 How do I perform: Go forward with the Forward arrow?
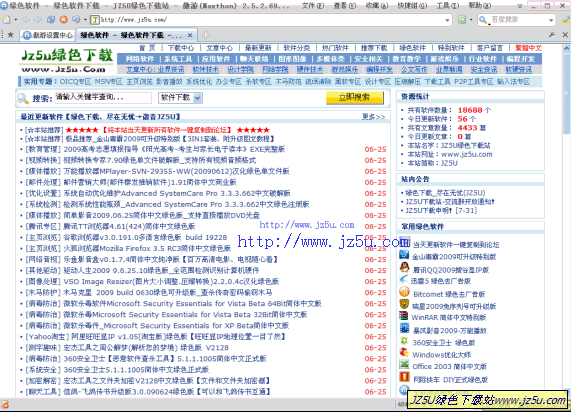[x=38, y=20]
